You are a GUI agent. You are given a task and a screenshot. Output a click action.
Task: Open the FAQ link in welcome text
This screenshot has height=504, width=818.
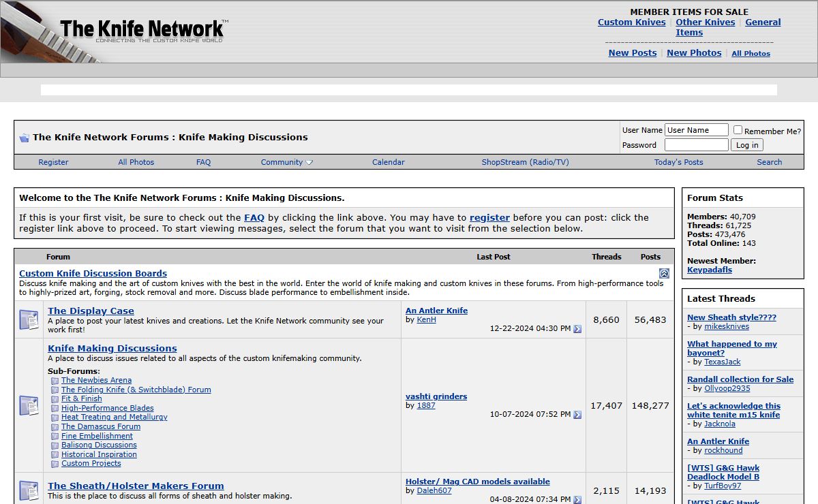254,218
